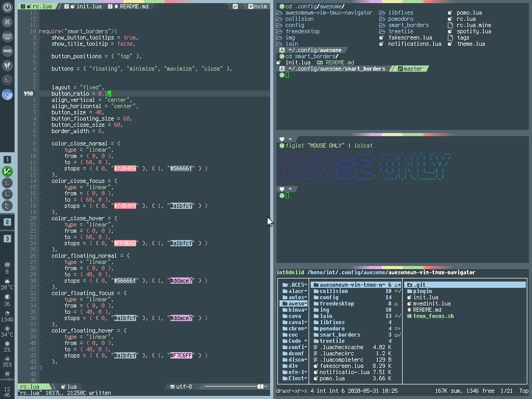Open the mail widget envelope icon
The width and height of the screenshot is (532, 399).
coord(7,264)
